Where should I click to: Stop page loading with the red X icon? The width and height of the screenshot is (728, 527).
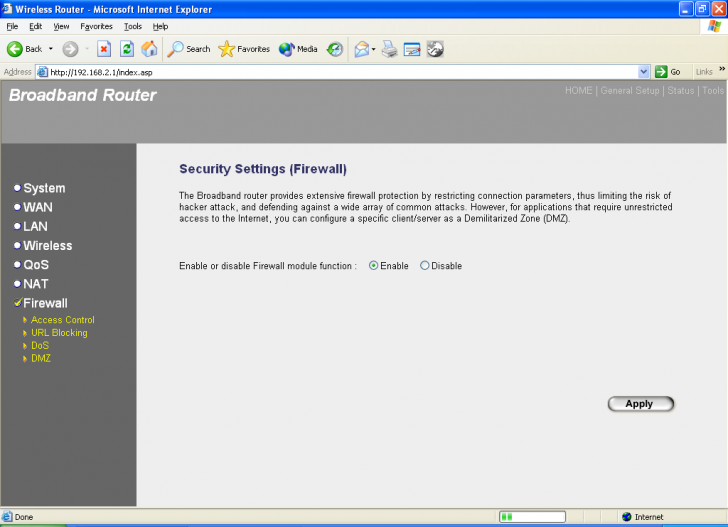tap(104, 49)
